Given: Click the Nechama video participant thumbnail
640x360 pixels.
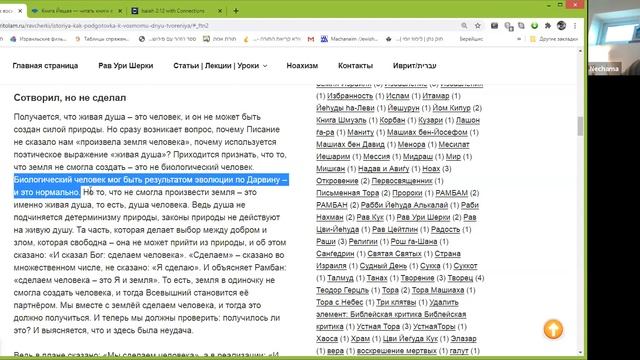Looking at the screenshot, I should pyautogui.click(x=614, y=38).
